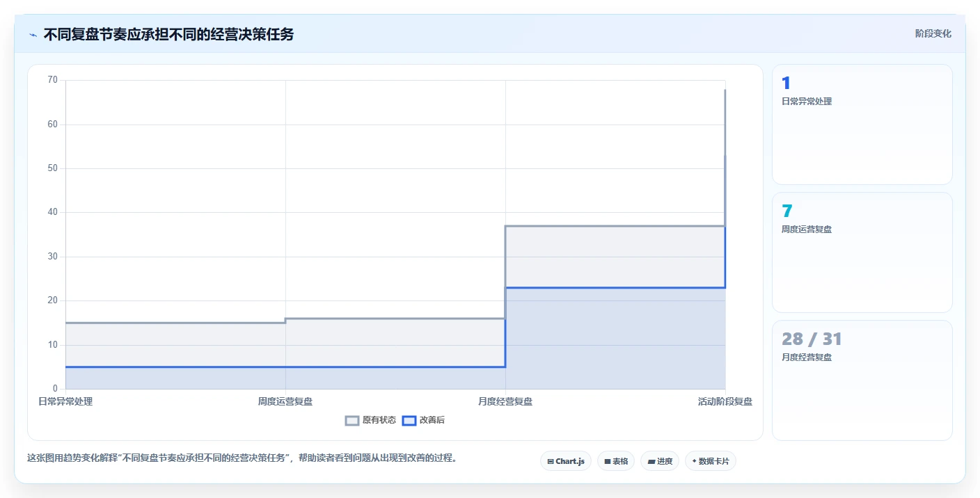
Task: Toggle the 原有状态 legend swatch
Action: [x=352, y=420]
